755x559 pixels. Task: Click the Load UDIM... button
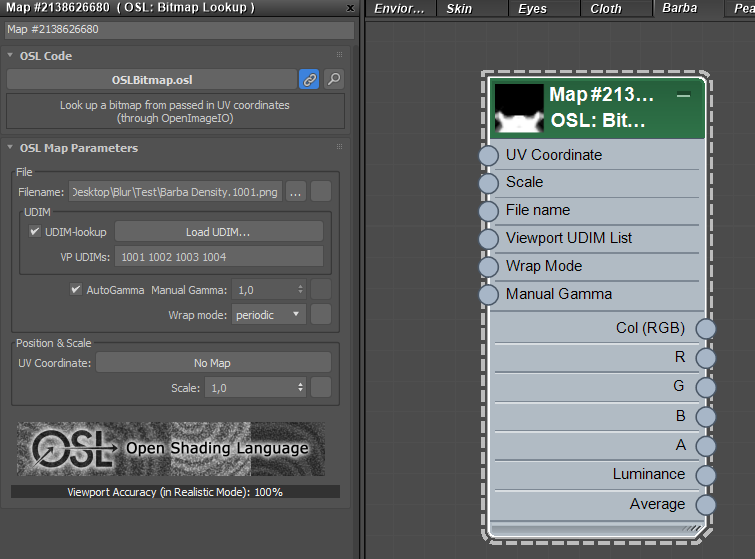click(x=218, y=232)
